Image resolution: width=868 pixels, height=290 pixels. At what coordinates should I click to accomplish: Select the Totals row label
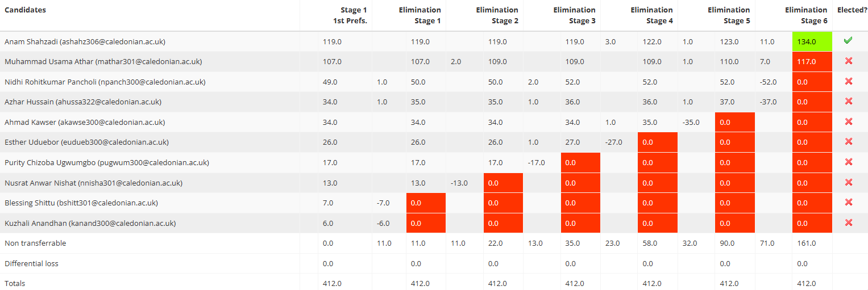point(15,283)
